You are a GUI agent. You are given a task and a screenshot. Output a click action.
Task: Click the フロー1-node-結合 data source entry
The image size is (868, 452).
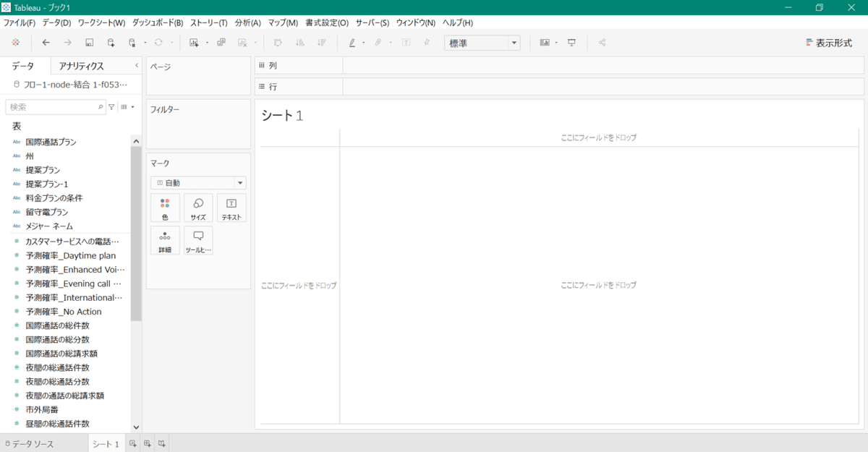[x=70, y=85]
